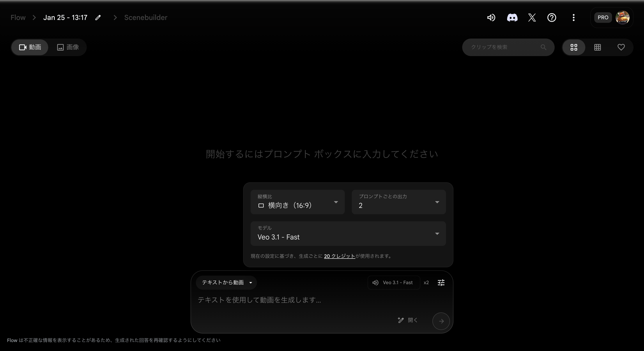The width and height of the screenshot is (644, 351).
Task: Toggle the favorites heart filter
Action: pyautogui.click(x=621, y=47)
